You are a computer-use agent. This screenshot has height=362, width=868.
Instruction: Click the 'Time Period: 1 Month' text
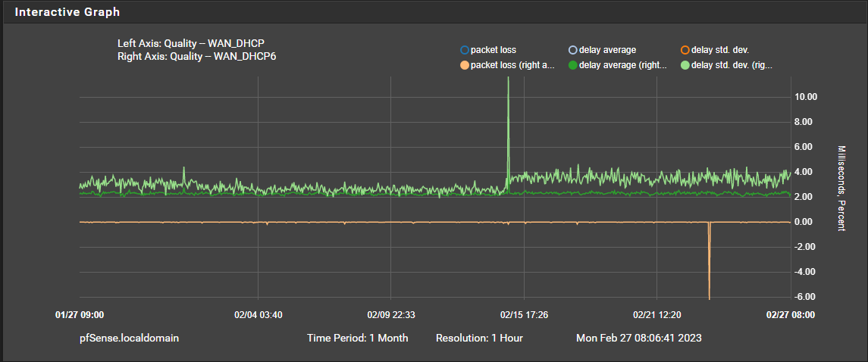tap(358, 338)
